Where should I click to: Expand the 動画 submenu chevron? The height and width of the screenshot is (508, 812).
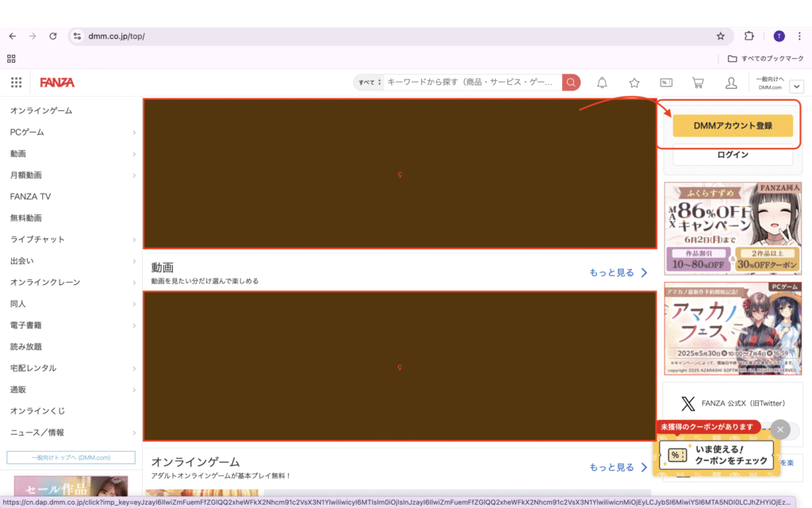pos(134,154)
